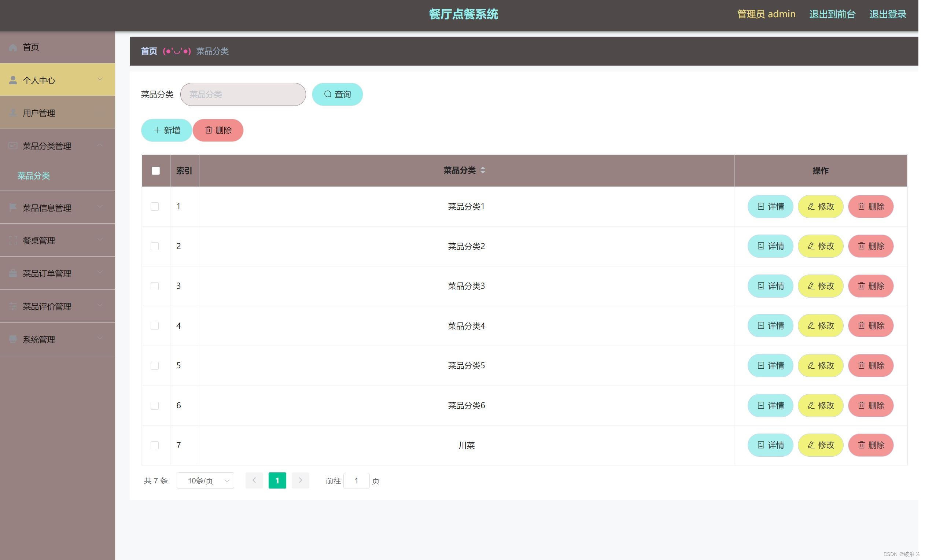Delete the 川菜 row
Image resolution: width=925 pixels, height=560 pixels.
871,445
